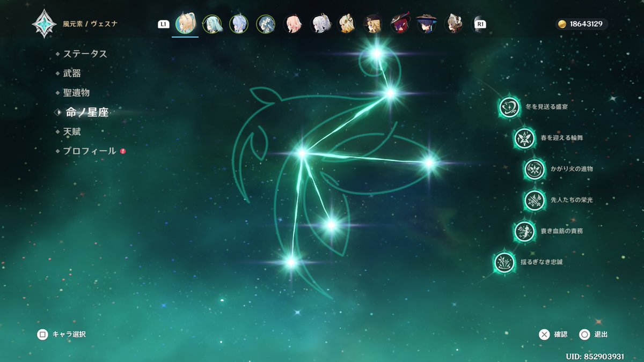The height and width of the screenshot is (362, 644).
Task: Open the プロフィール menu entry
Action: (x=90, y=151)
